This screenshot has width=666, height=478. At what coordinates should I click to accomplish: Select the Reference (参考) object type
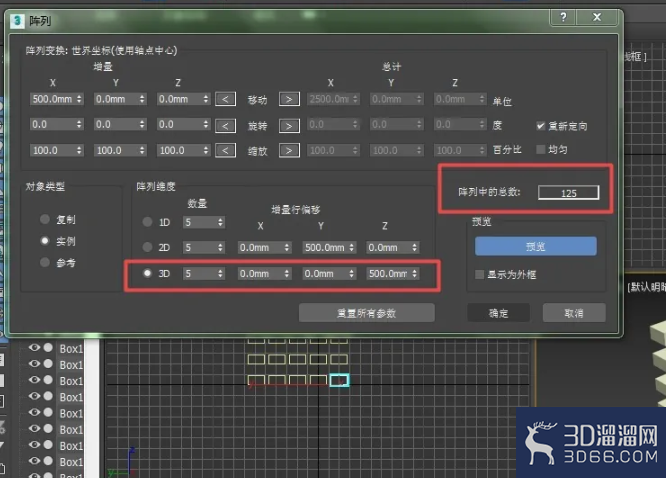45,262
